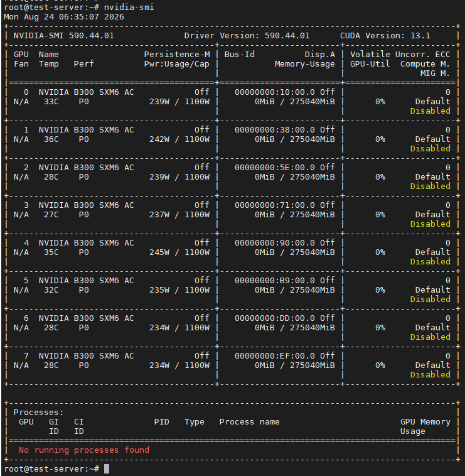Click GPU 5 bus id '00000000:B9:00.0'
This screenshot has height=476, width=465.
point(274,280)
